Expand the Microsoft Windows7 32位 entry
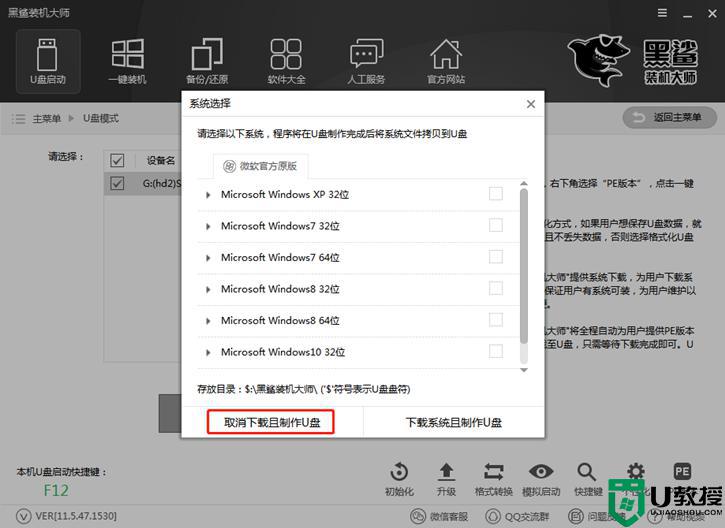The height and width of the screenshot is (528, 725). pyautogui.click(x=208, y=227)
